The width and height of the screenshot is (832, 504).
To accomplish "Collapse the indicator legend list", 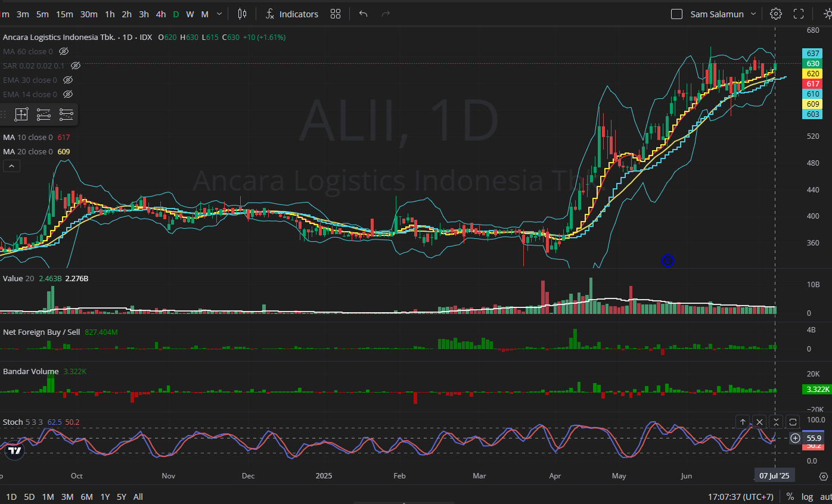I will pos(12,166).
